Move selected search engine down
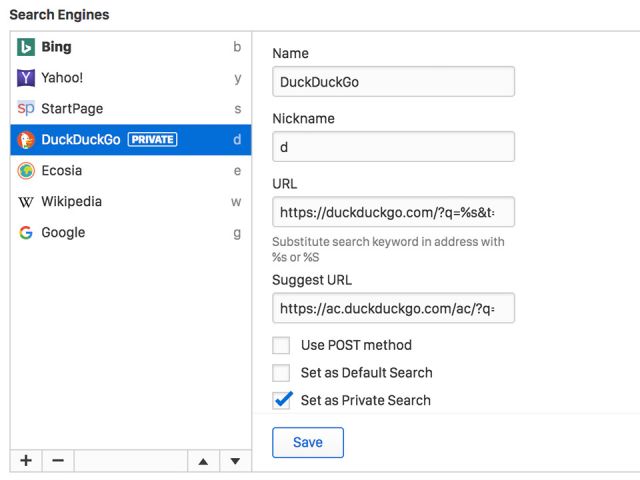 [235, 461]
